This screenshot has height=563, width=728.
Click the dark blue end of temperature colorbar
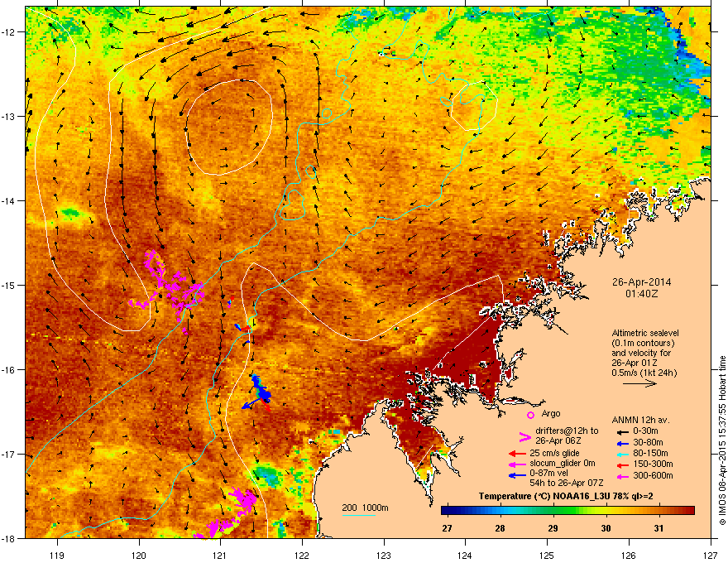tap(447, 511)
